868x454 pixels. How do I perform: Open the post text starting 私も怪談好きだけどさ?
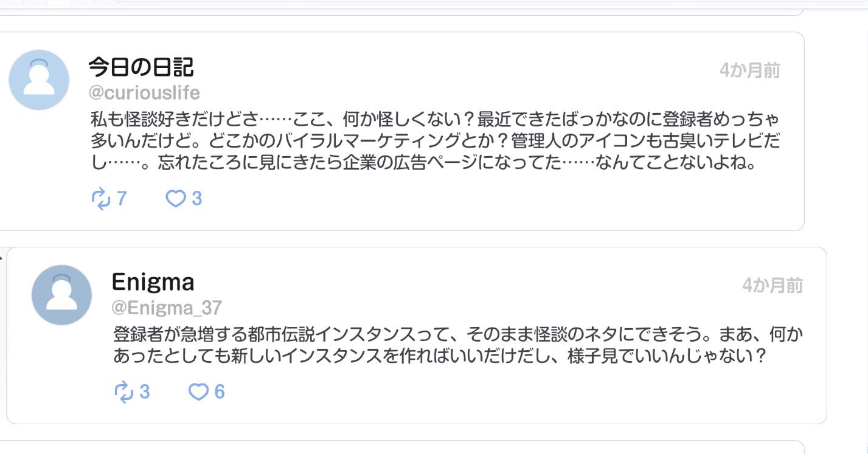[x=435, y=140]
